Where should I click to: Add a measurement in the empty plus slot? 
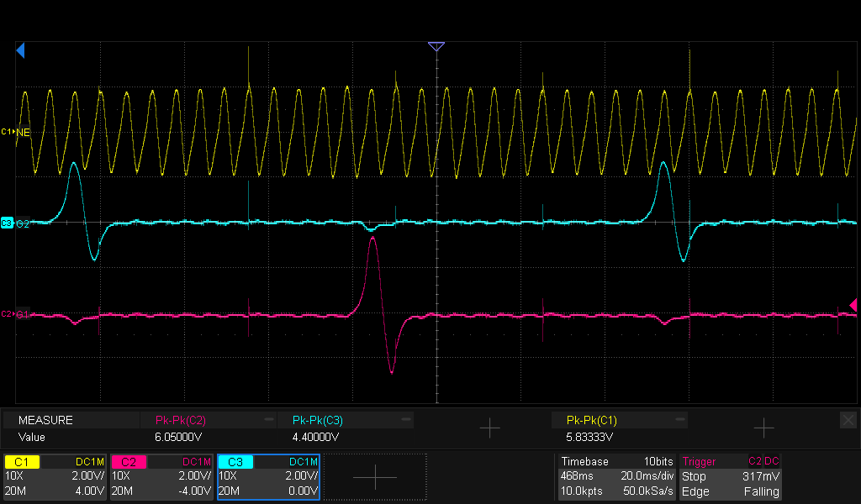coord(489,428)
